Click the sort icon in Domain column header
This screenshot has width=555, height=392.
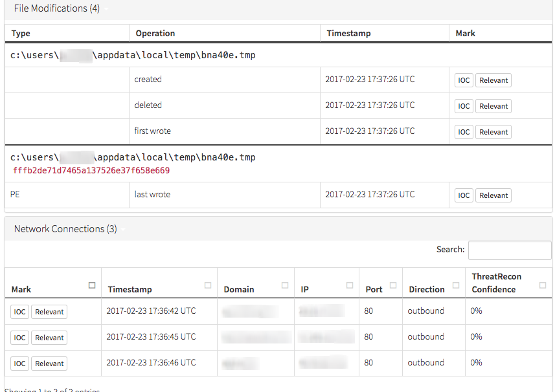[285, 285]
